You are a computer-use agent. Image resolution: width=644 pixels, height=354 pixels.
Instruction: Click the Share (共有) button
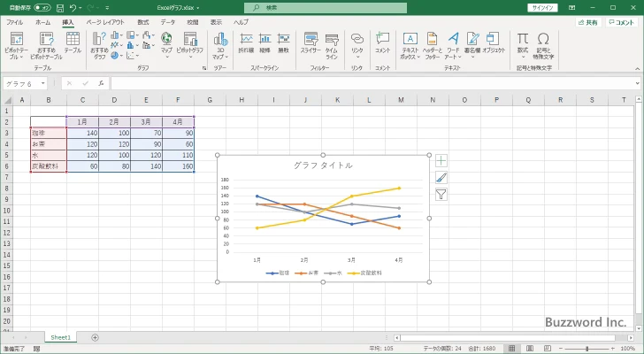(x=588, y=23)
